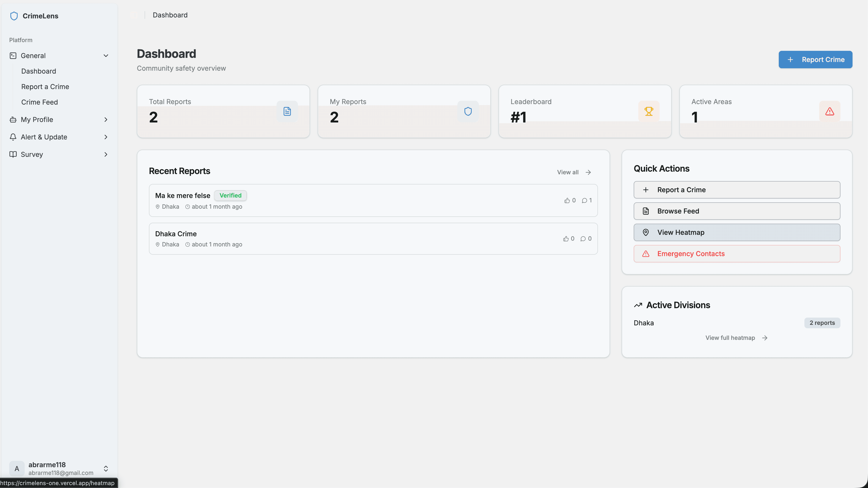Click thumbs-up icon on Ma ke mere felse
This screenshot has width=868, height=488.
(x=567, y=200)
